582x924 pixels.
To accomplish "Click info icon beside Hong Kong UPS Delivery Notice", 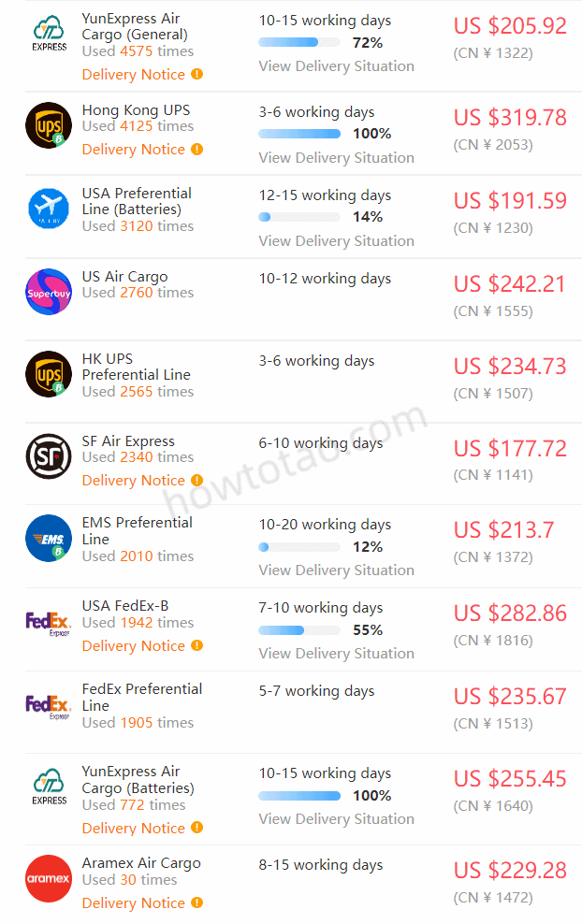I will click(x=197, y=149).
